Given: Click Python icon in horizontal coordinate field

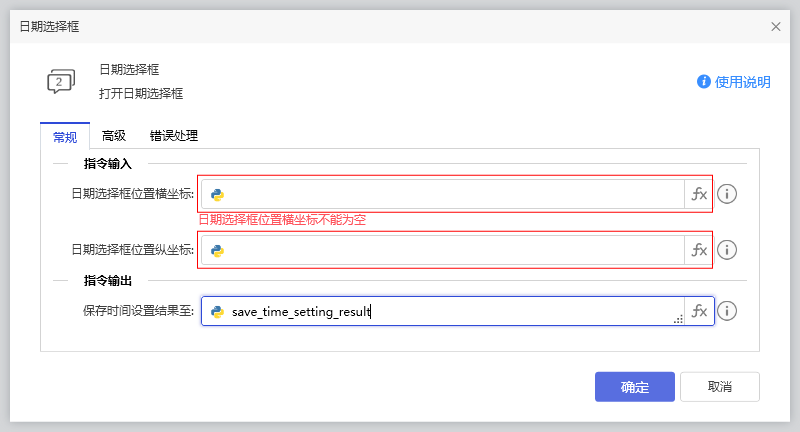Looking at the screenshot, I should tap(217, 194).
